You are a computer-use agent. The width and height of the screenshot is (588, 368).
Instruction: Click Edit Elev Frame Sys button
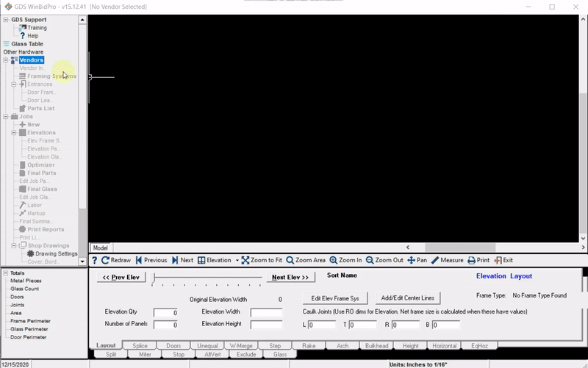pyautogui.click(x=335, y=298)
